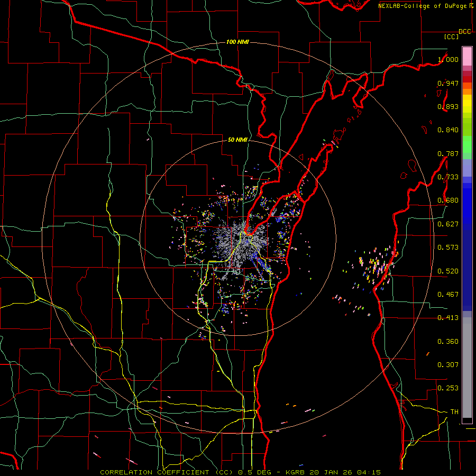This screenshot has height=476, width=476.
Task: Select the 0.360 legend value
Action: 448,342
